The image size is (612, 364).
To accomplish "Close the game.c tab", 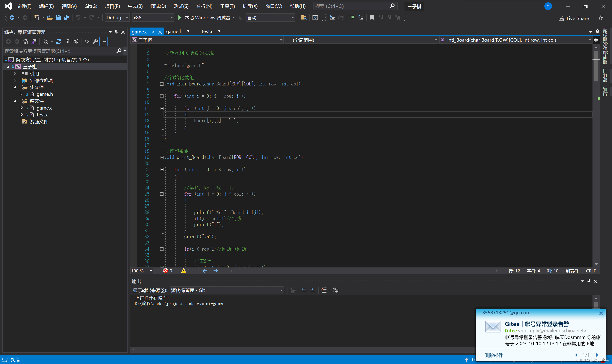I will click(x=160, y=32).
